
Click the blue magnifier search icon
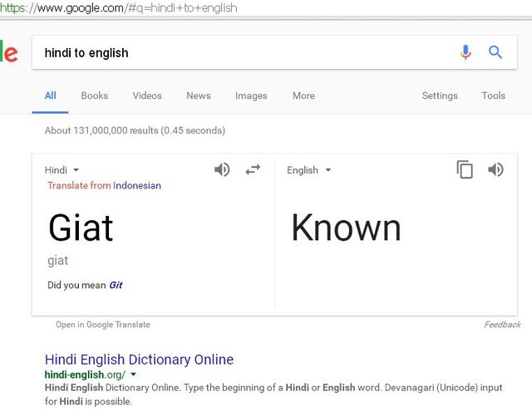point(495,52)
